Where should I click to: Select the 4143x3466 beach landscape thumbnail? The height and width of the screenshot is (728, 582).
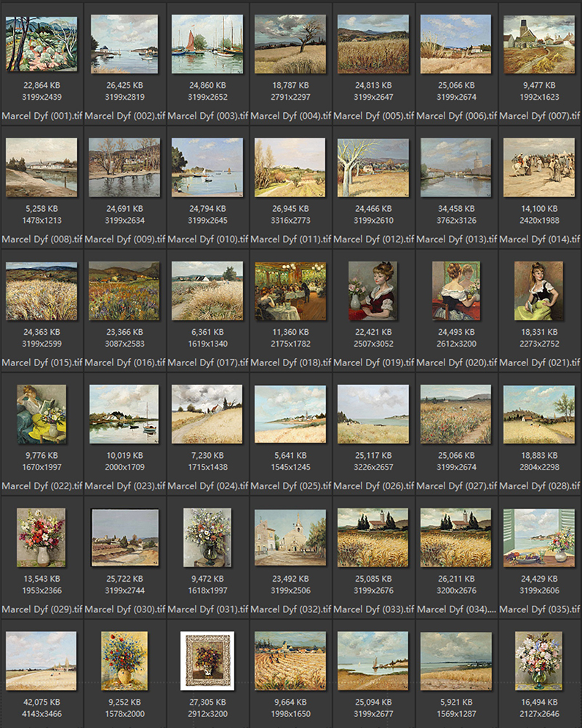click(x=41, y=660)
